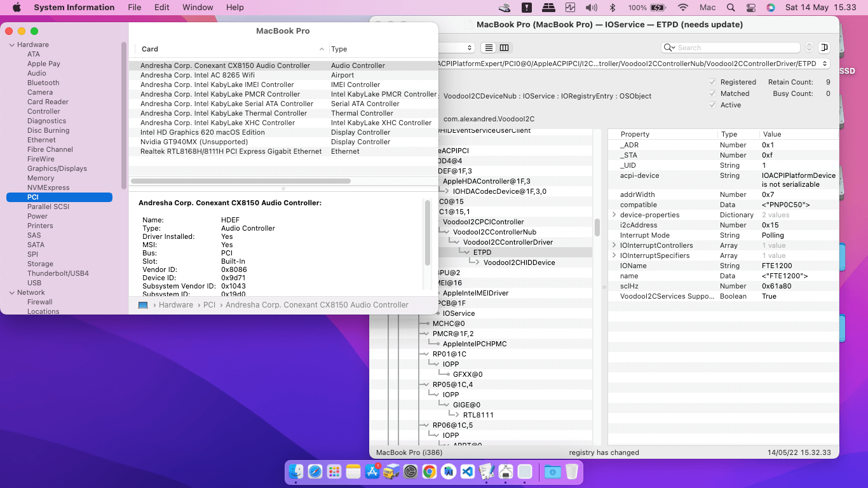This screenshot has width=868, height=488.
Task: Click the card list horizontal scrollbar
Action: tap(241, 181)
